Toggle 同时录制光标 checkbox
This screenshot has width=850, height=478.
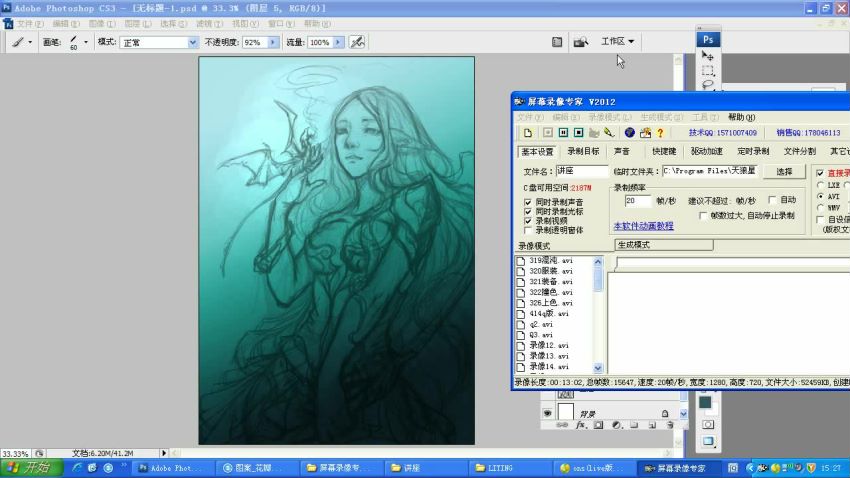point(528,212)
